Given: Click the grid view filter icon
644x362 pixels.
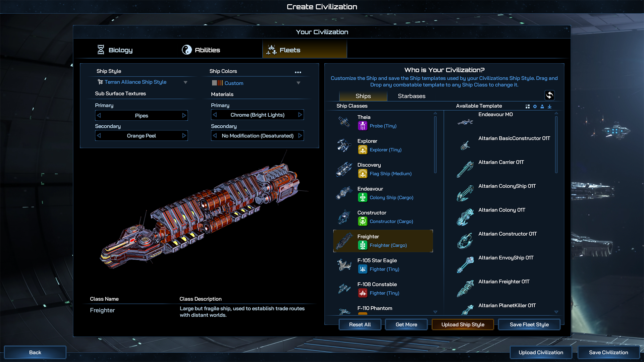Looking at the screenshot, I should pyautogui.click(x=528, y=106).
